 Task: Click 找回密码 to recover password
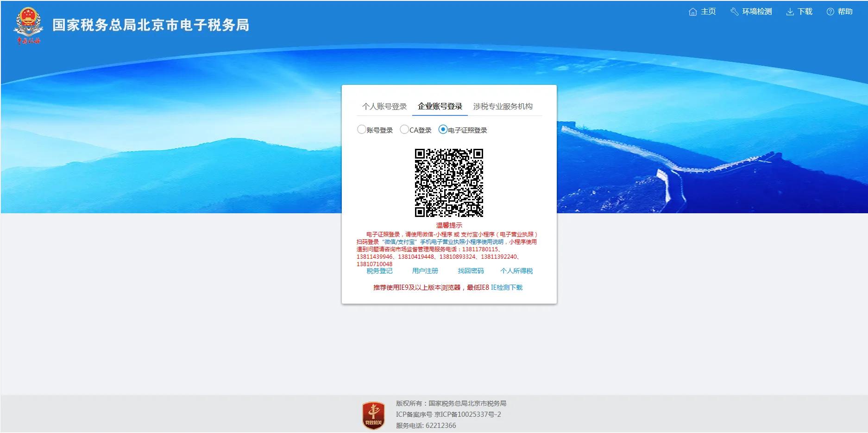coord(471,271)
